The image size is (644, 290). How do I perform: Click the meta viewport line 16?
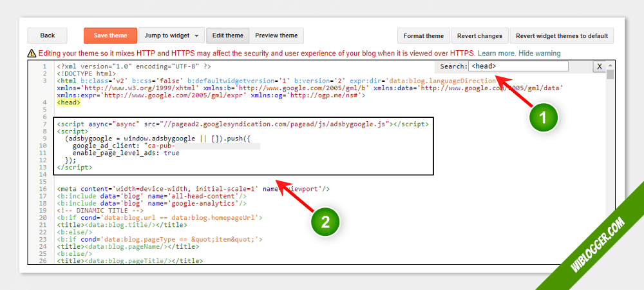(193, 189)
